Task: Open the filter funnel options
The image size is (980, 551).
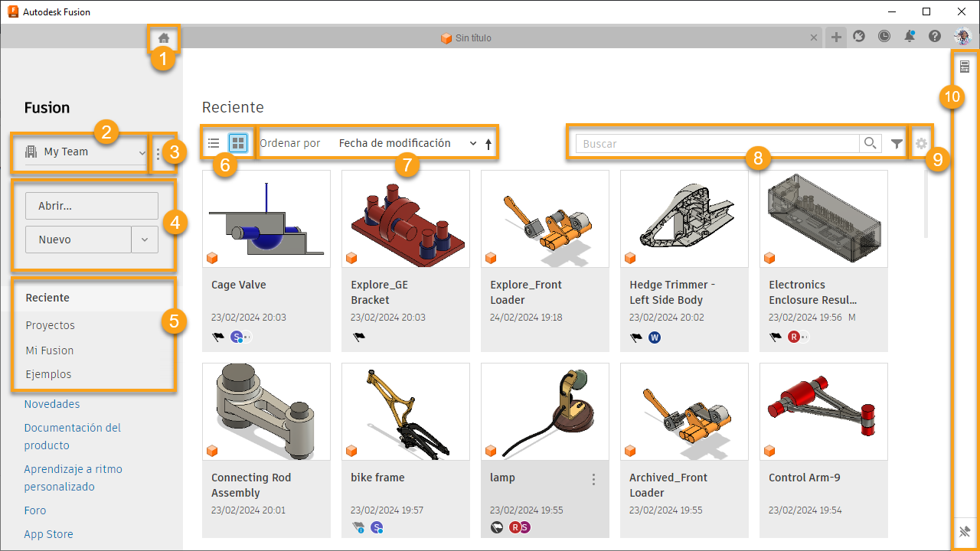Action: tap(897, 143)
